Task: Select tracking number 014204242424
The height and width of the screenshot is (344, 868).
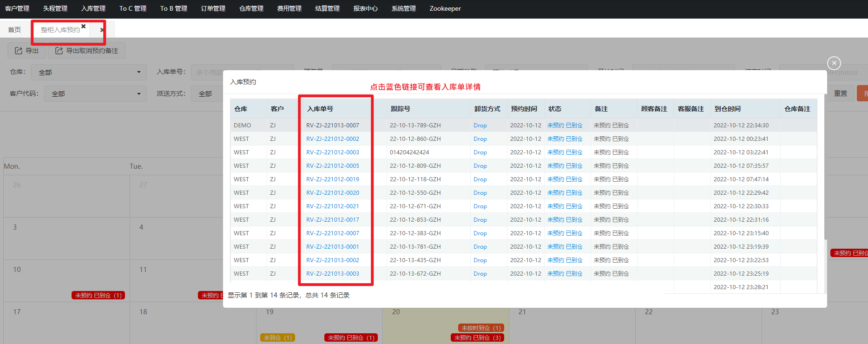Action: pyautogui.click(x=409, y=152)
